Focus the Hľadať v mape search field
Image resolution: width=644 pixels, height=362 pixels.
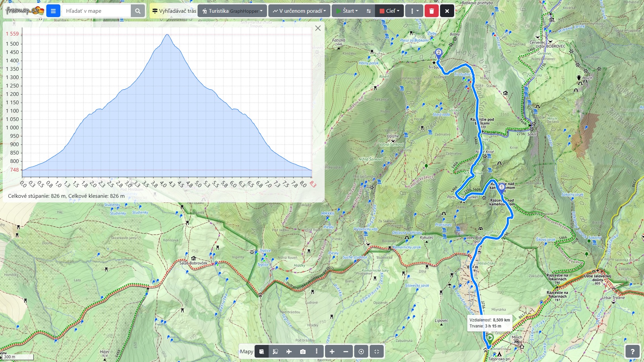point(96,11)
